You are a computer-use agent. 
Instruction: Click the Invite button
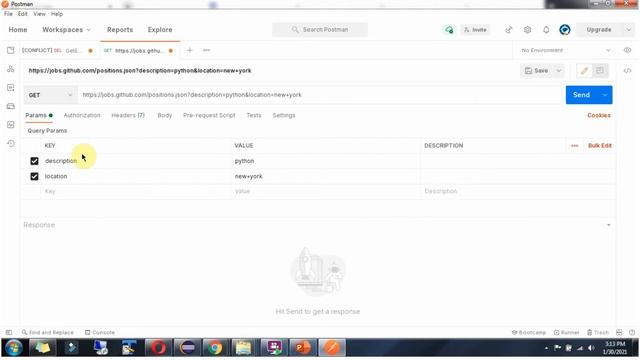[476, 30]
